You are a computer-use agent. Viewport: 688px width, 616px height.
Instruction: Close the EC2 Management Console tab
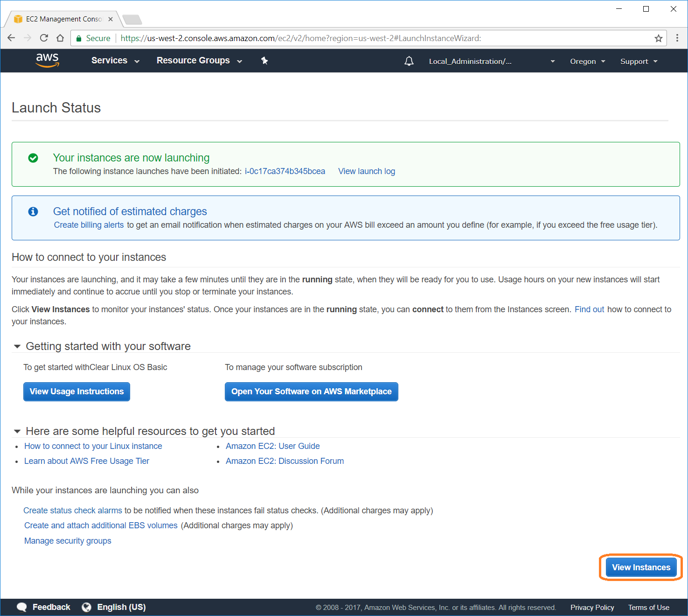[111, 19]
